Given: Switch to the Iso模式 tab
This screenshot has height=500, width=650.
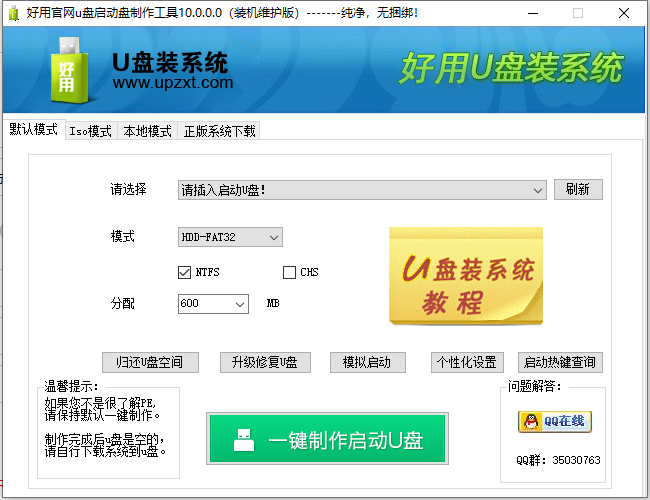Looking at the screenshot, I should point(91,131).
